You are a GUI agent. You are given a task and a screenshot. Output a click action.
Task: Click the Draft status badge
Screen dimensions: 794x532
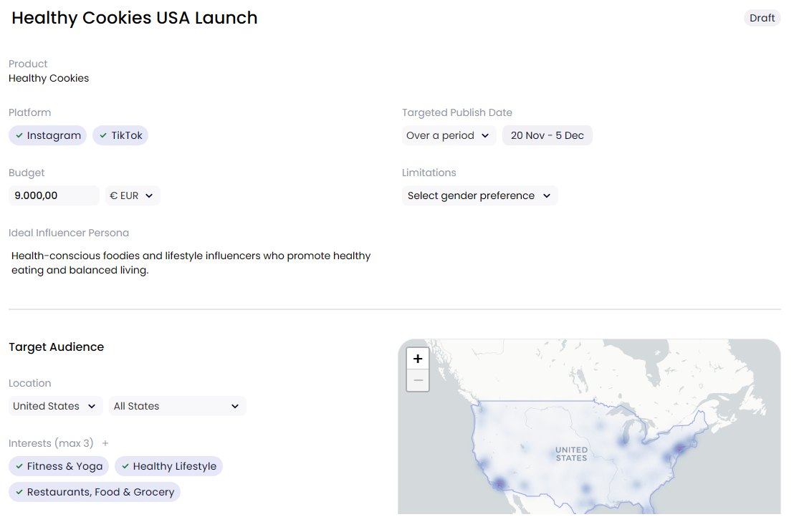(x=762, y=18)
